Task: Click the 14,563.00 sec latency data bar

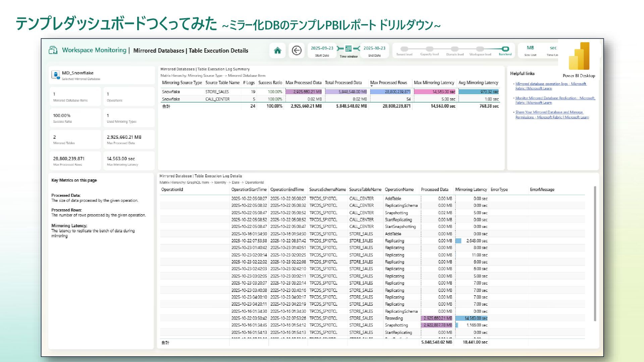Action: pyautogui.click(x=434, y=92)
